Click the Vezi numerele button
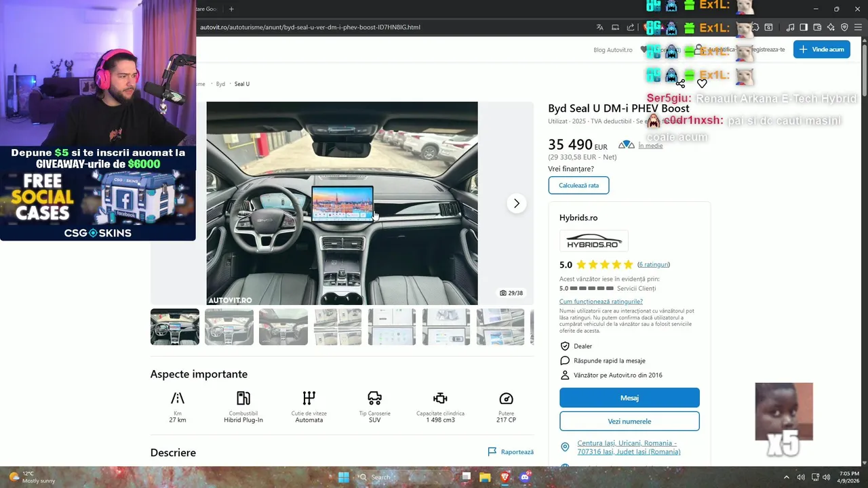Image resolution: width=868 pixels, height=488 pixels. tap(629, 421)
